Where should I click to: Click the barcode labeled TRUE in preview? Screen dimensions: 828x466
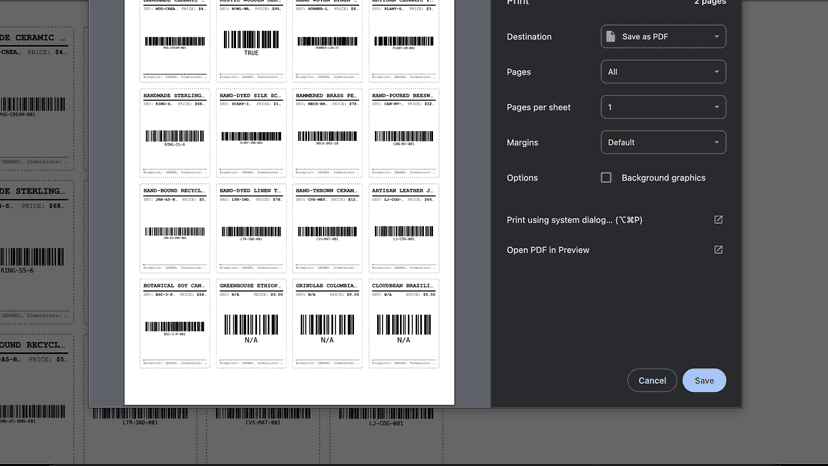point(251,42)
